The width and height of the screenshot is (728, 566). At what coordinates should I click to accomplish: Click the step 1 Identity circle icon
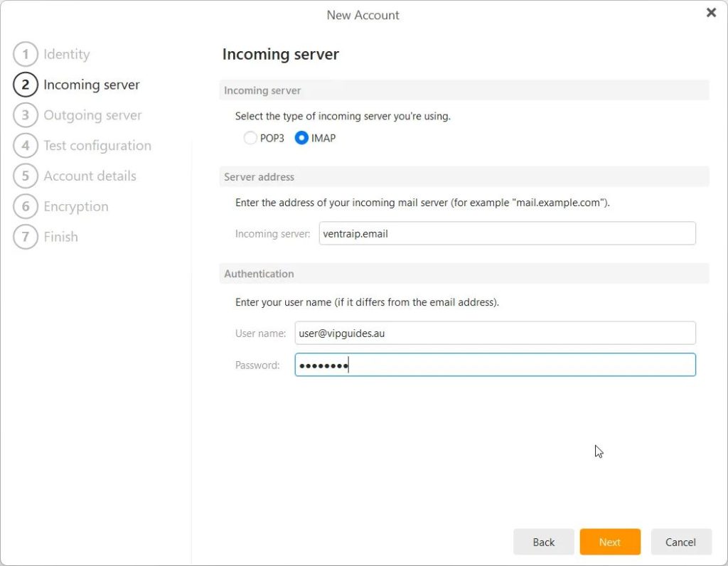(26, 54)
